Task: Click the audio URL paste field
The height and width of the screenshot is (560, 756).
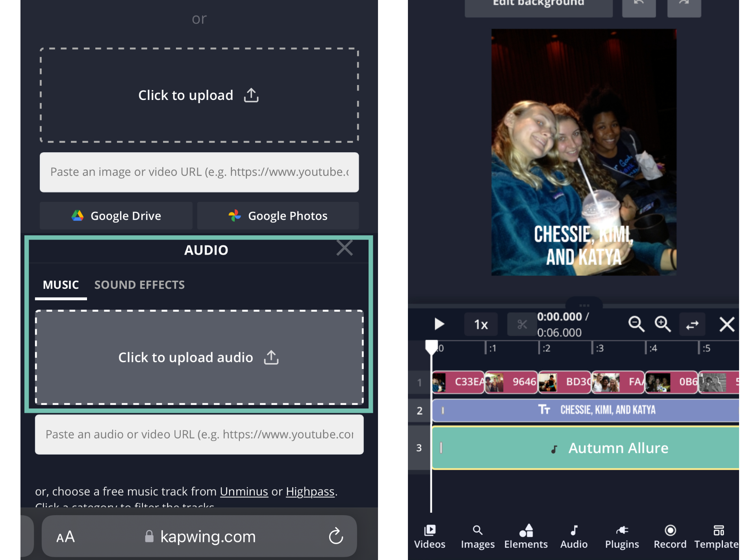Action: [199, 434]
